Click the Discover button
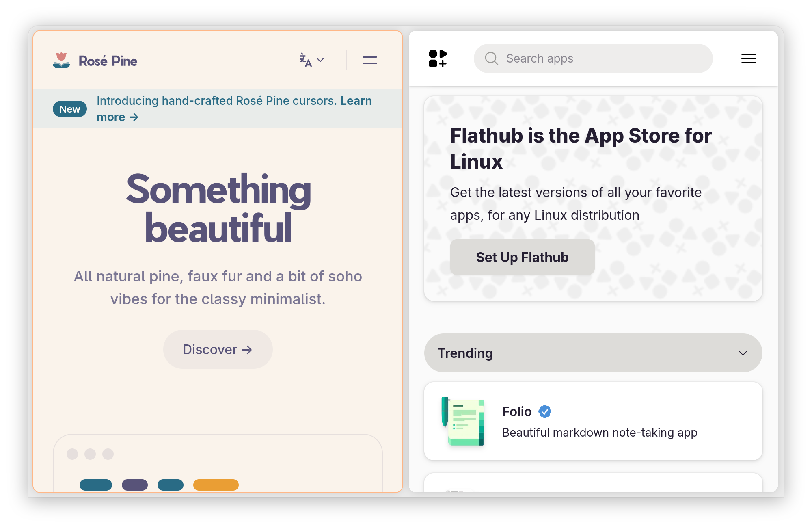Image resolution: width=812 pixels, height=528 pixels. pos(218,349)
